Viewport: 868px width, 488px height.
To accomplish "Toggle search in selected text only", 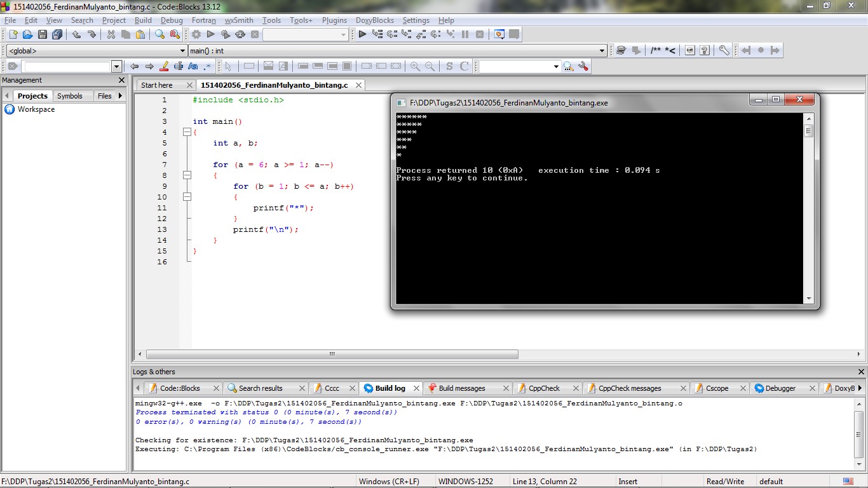I will [179, 66].
